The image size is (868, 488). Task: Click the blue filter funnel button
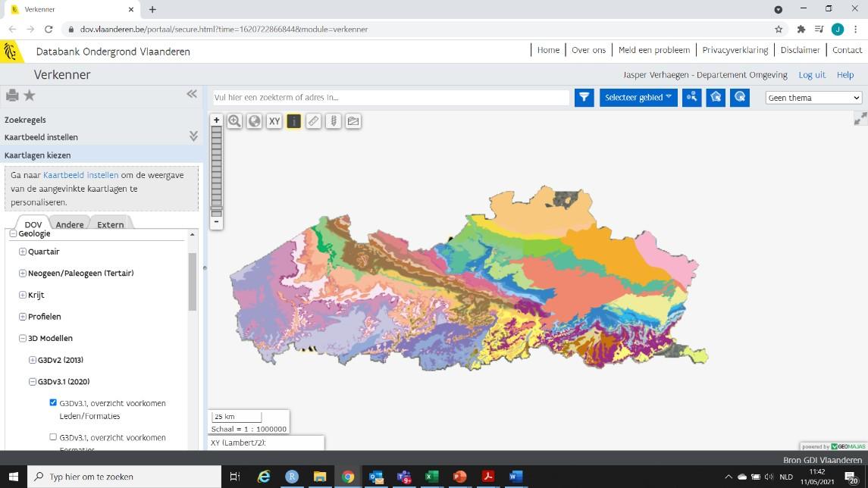coord(584,98)
